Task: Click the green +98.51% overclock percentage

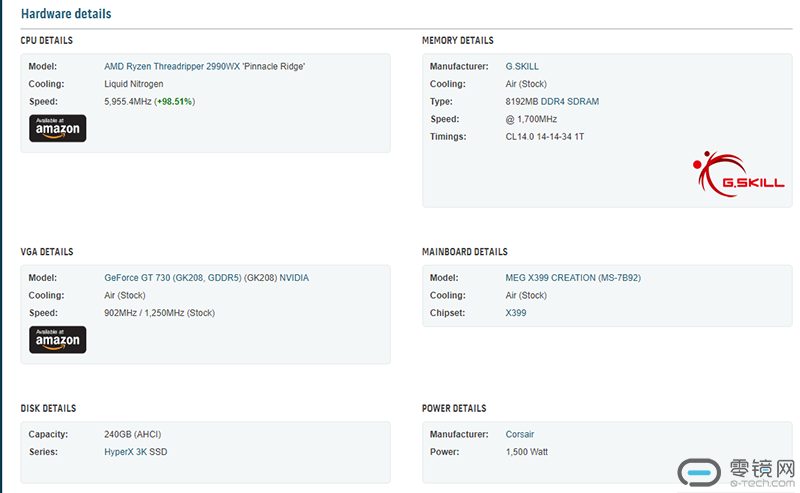Action: pyautogui.click(x=174, y=102)
